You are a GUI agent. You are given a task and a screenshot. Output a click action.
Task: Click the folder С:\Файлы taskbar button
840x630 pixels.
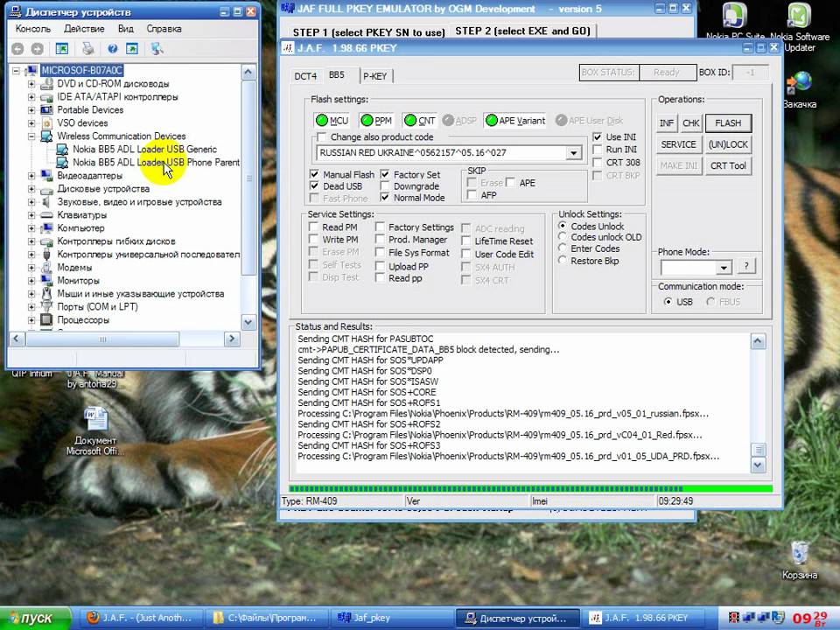coord(266,619)
